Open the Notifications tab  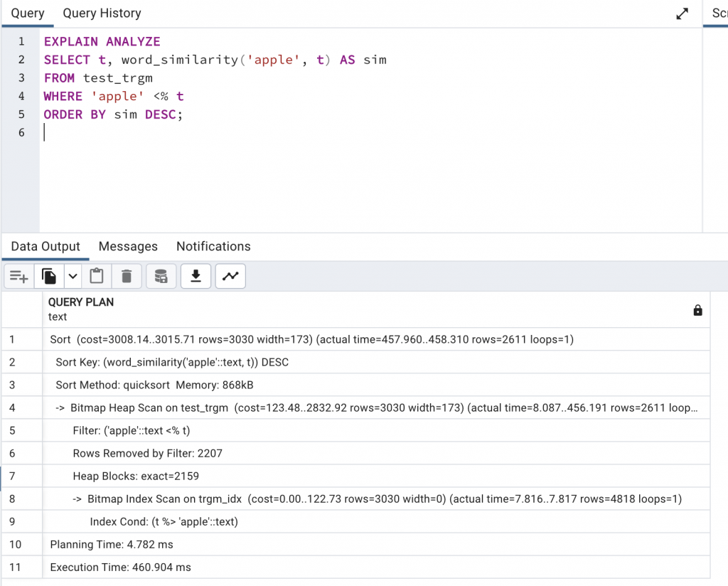213,246
